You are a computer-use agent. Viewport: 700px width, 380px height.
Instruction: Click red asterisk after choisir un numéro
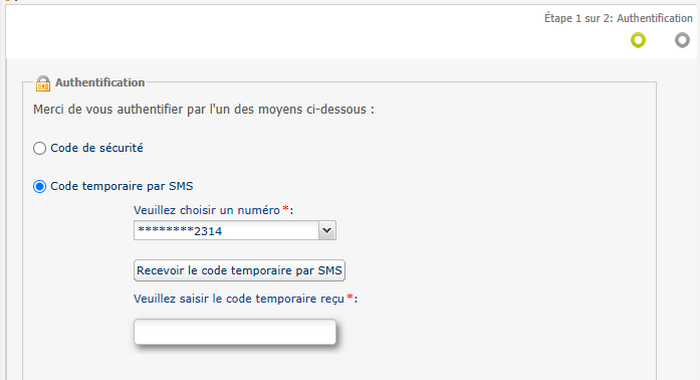pyautogui.click(x=286, y=208)
